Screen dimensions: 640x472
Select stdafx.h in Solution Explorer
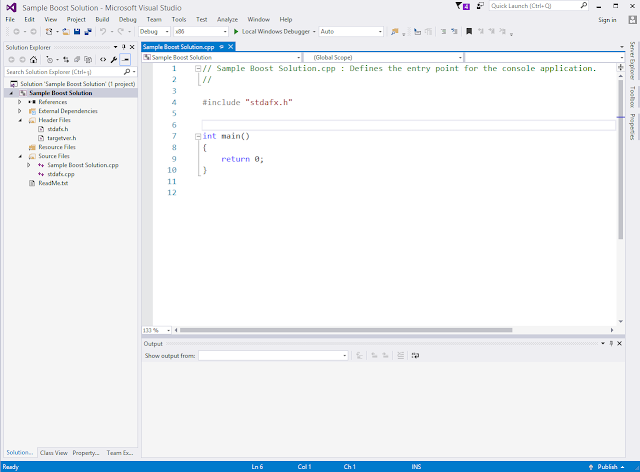(x=58, y=129)
